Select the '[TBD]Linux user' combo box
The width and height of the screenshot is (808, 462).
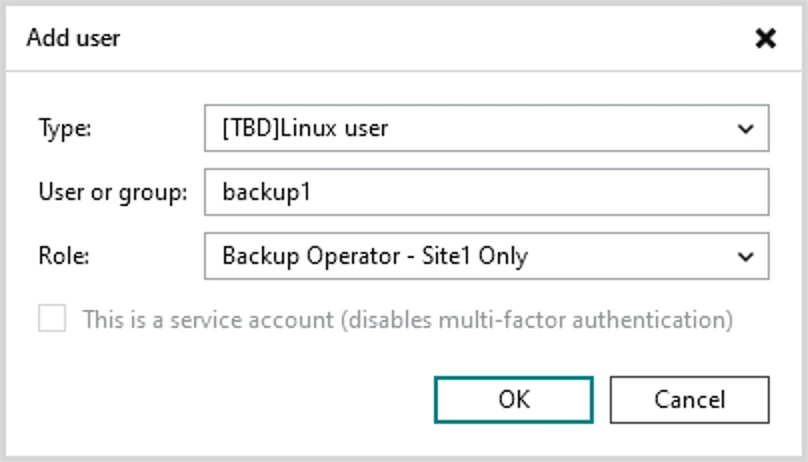(486, 128)
